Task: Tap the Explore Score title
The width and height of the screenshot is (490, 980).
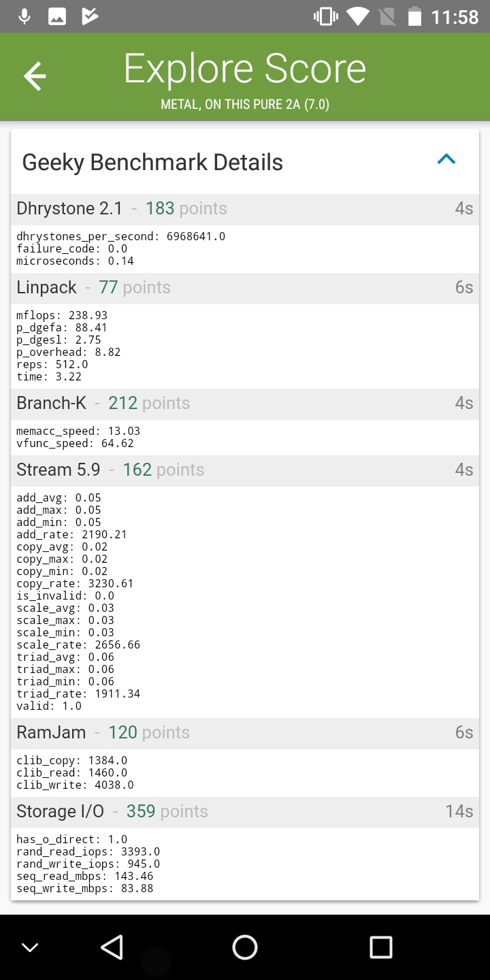Action: (x=245, y=69)
